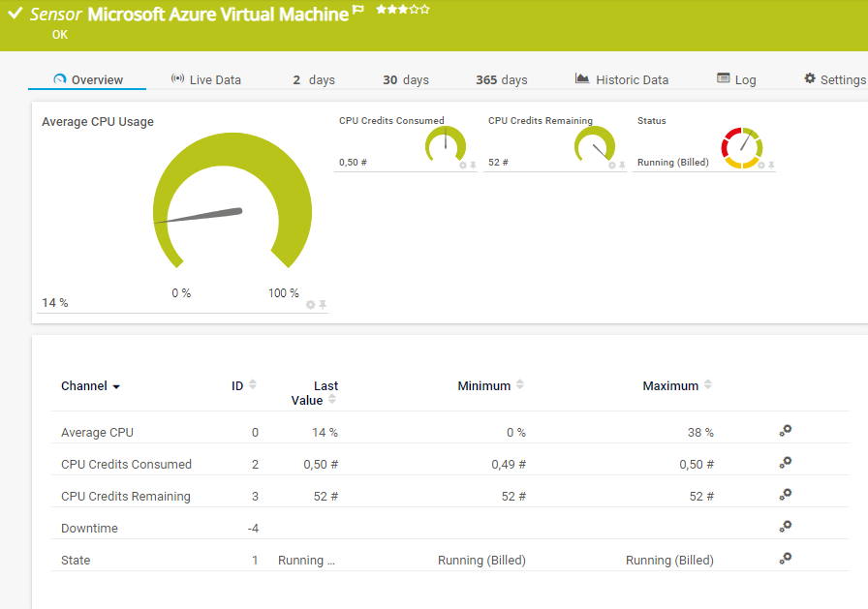Open gear settings on Status gauge
The width and height of the screenshot is (868, 609).
point(760,165)
